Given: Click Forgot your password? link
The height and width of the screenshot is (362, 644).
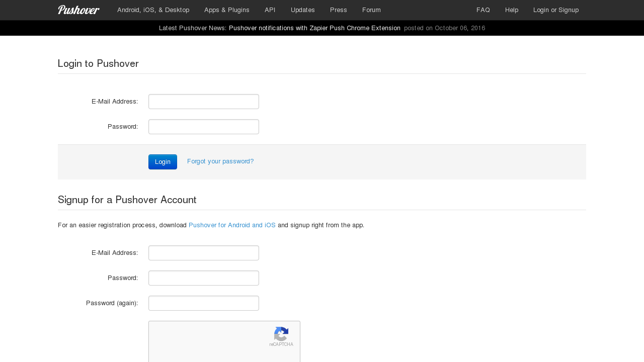Looking at the screenshot, I should (220, 161).
